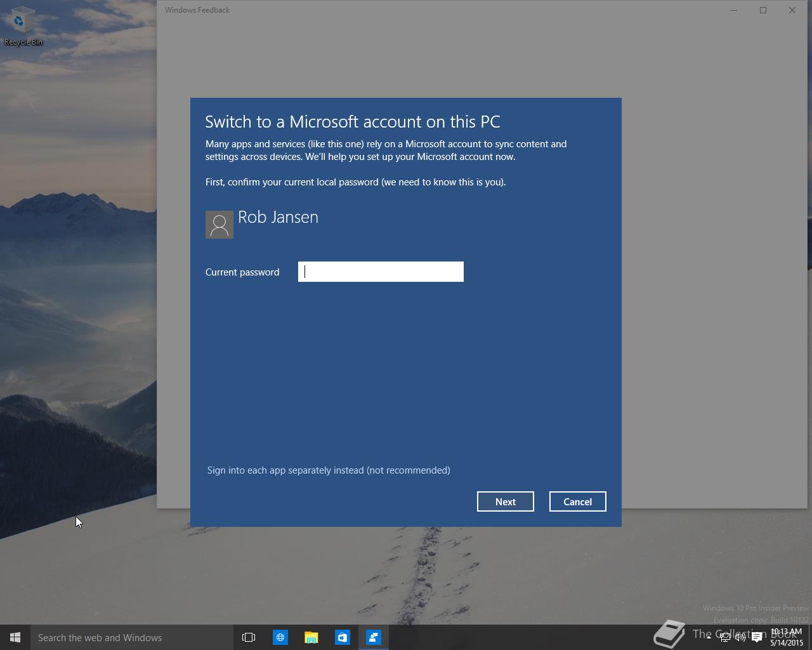Click the Rob Jansen user avatar picture
Viewport: 812px width, 650px height.
click(x=219, y=225)
